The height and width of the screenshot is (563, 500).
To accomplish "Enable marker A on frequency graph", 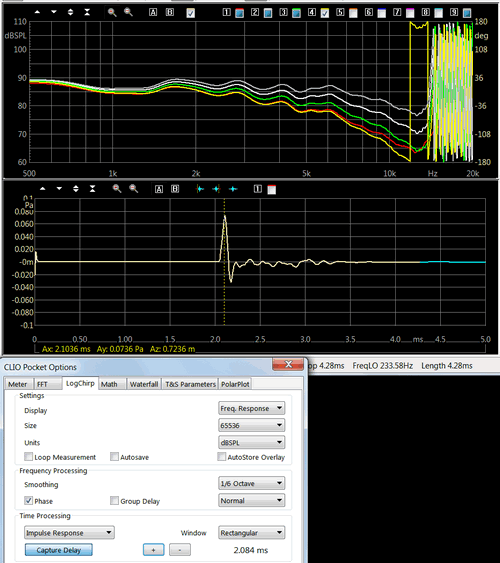I will 153,12.
